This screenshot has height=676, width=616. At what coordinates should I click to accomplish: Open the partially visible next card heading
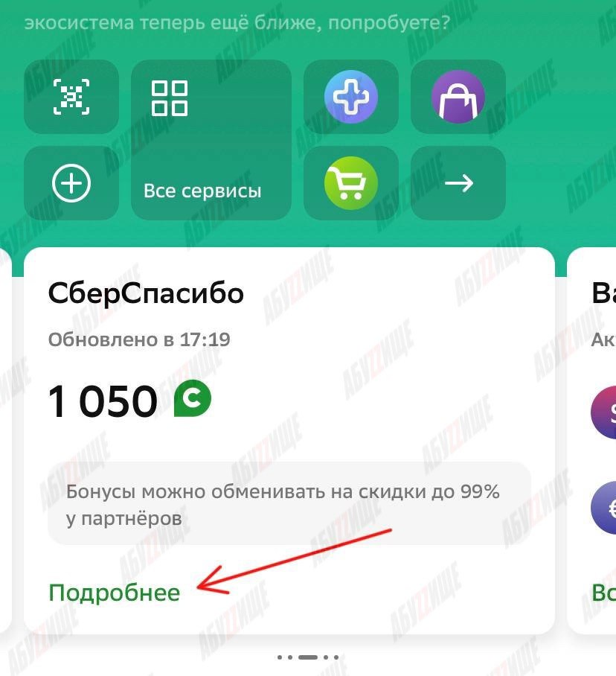coord(604,293)
